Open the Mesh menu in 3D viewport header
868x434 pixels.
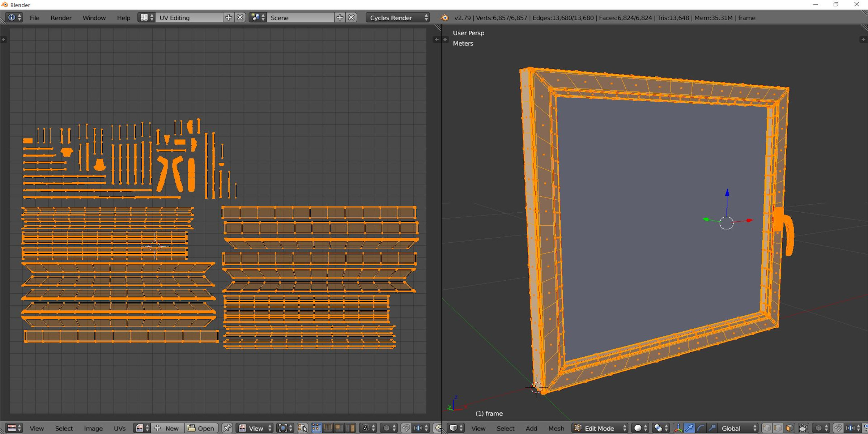pos(556,428)
